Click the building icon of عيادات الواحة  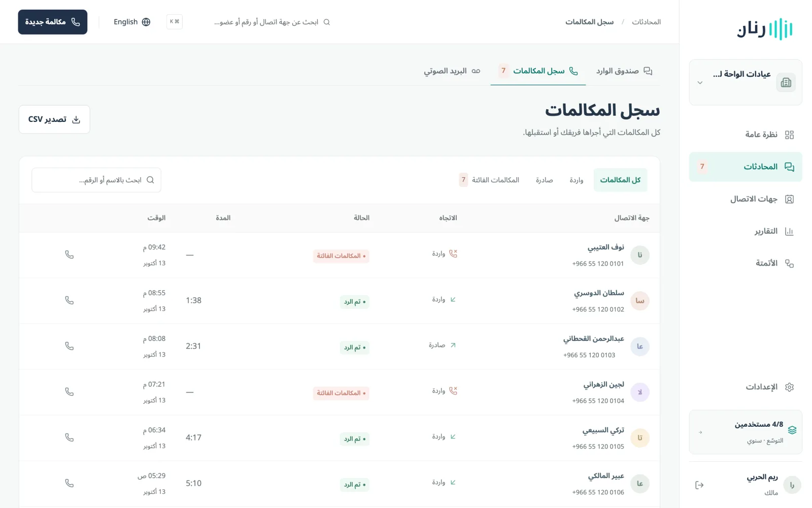(x=786, y=82)
